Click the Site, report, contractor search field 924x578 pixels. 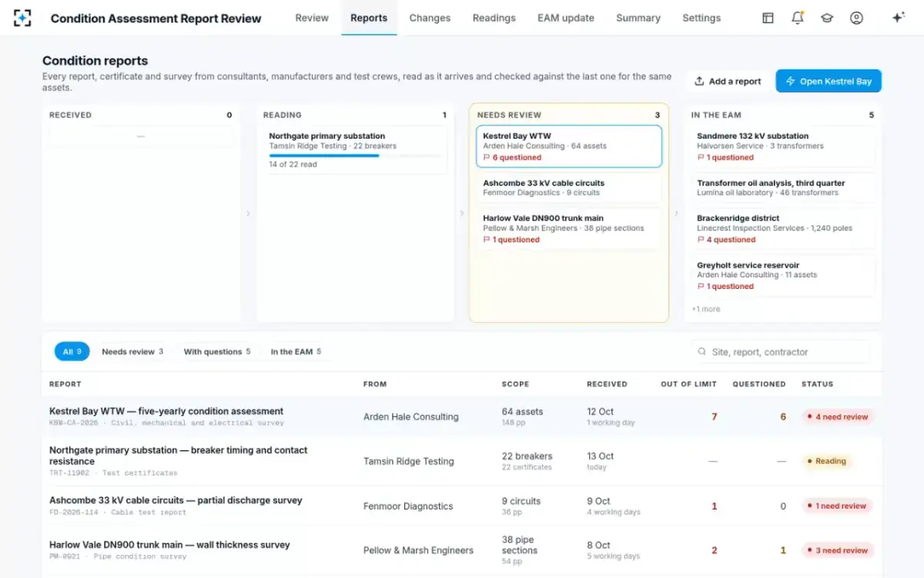pos(781,351)
